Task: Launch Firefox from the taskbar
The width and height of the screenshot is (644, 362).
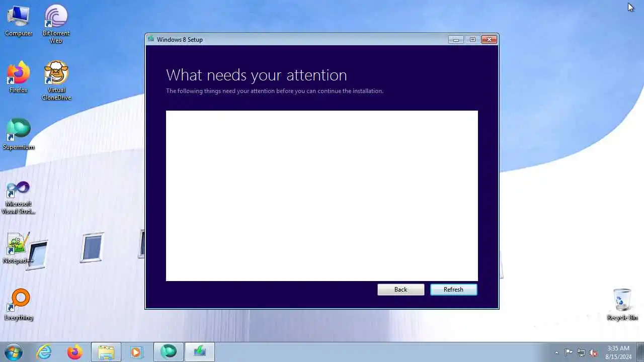Action: pos(75,352)
